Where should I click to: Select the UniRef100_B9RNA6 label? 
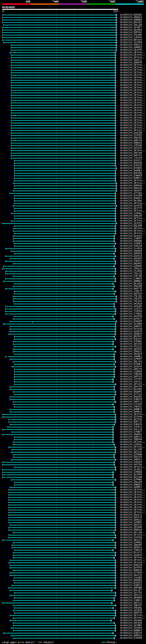tap(131, 20)
